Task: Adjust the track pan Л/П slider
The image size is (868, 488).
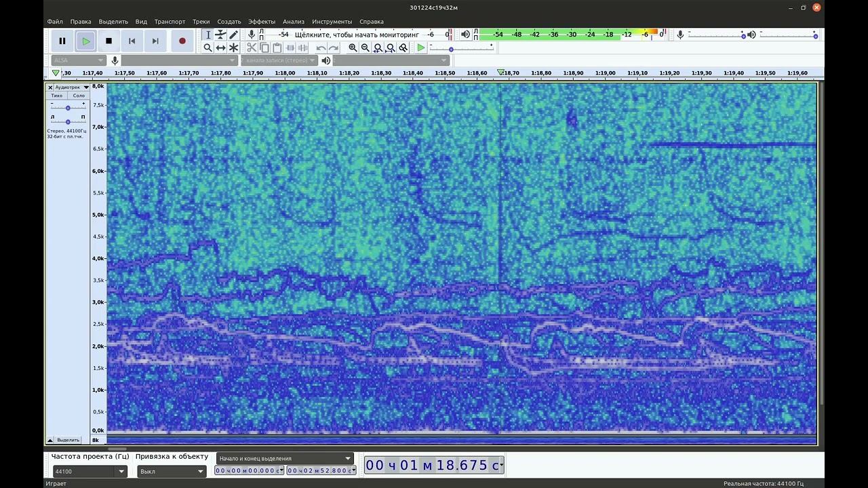Action: 68,121
